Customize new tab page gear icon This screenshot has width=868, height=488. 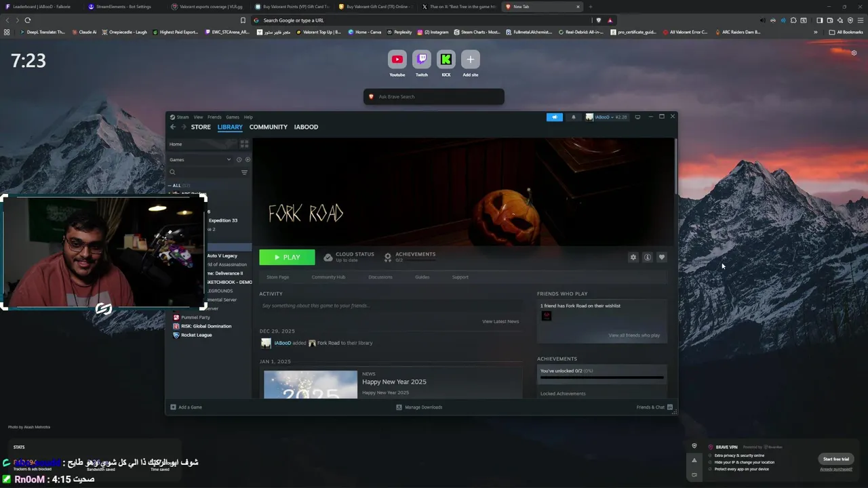coord(854,53)
